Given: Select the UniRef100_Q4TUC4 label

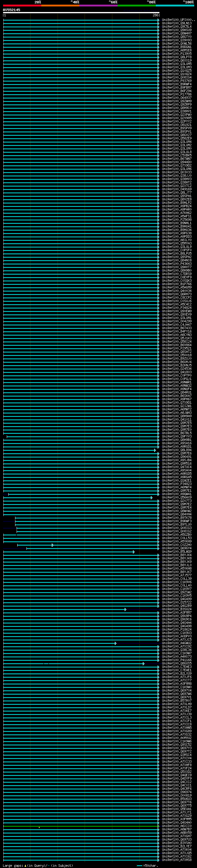Looking at the screenshot, I should click(176, 467).
